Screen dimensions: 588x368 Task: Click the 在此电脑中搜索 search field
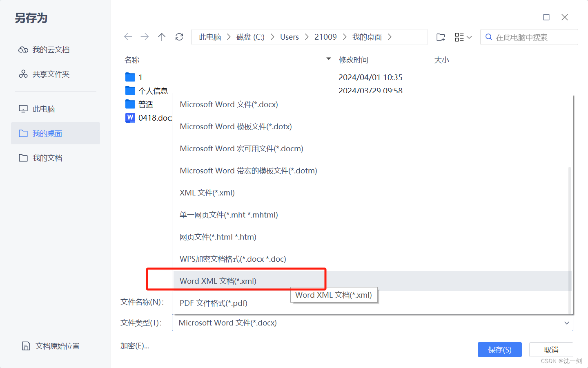pyautogui.click(x=529, y=37)
